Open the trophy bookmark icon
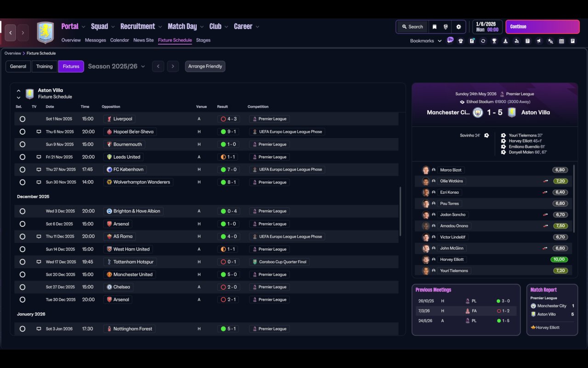Screen dimensions: 588x368 click(x=494, y=41)
